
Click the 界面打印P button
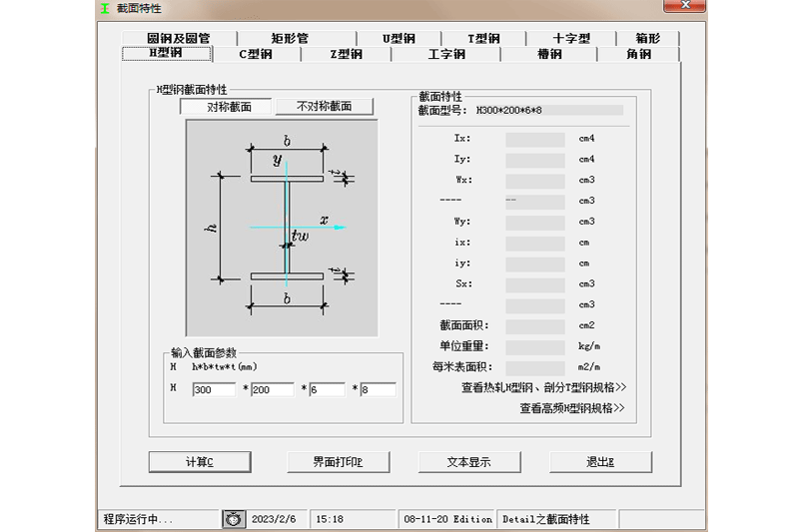(339, 462)
